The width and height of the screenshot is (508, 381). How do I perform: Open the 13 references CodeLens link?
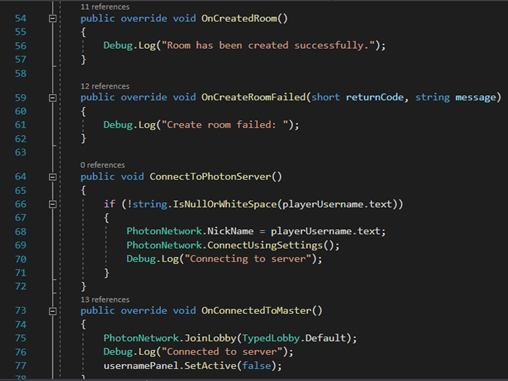[x=105, y=300]
